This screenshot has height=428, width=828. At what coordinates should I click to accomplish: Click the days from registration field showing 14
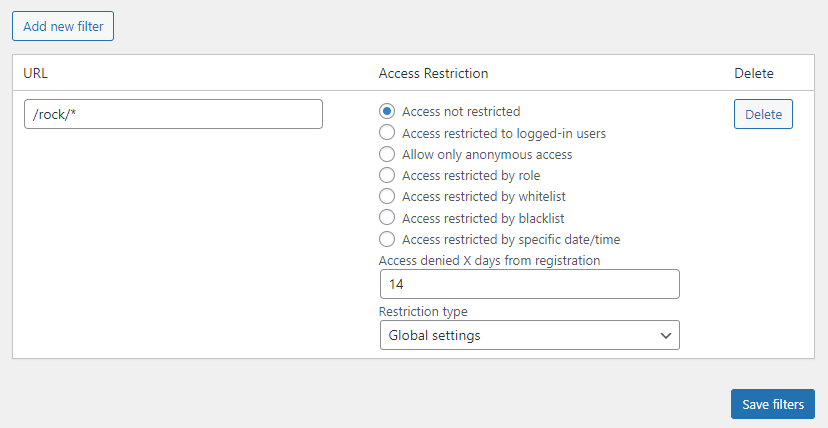point(530,284)
